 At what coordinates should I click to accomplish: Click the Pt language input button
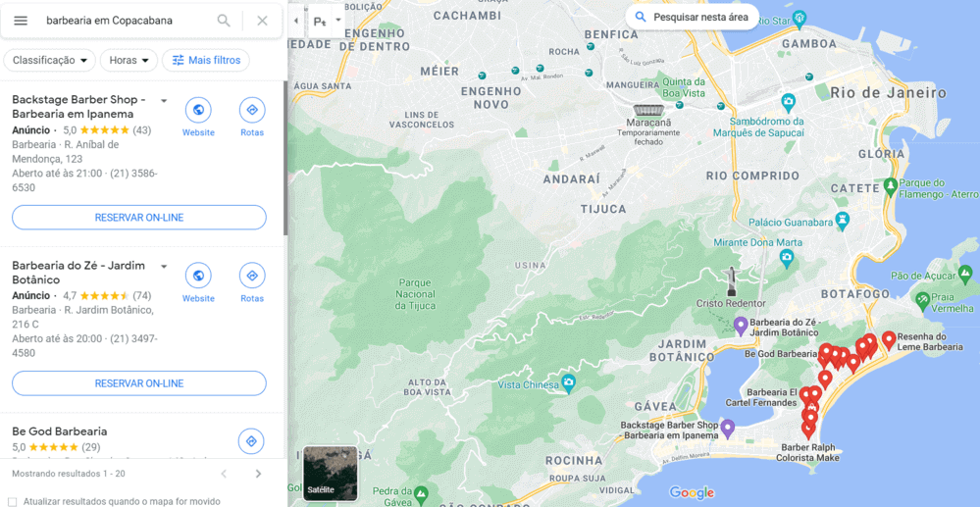coord(320,22)
